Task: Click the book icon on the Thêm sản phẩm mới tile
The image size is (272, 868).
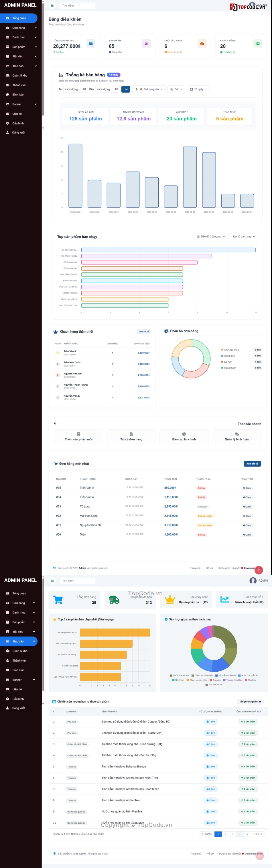Action: click(x=79, y=434)
